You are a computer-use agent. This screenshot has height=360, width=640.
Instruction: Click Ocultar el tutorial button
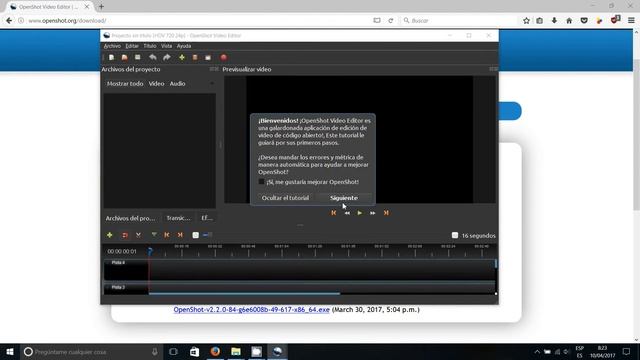coord(285,198)
